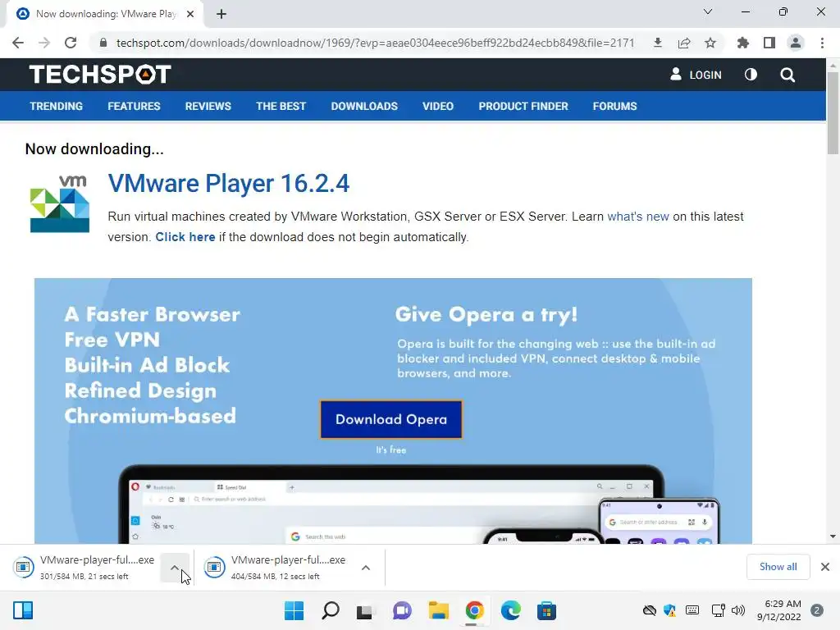Open Windows Security tray icon
This screenshot has height=630, width=840.
tap(669, 610)
